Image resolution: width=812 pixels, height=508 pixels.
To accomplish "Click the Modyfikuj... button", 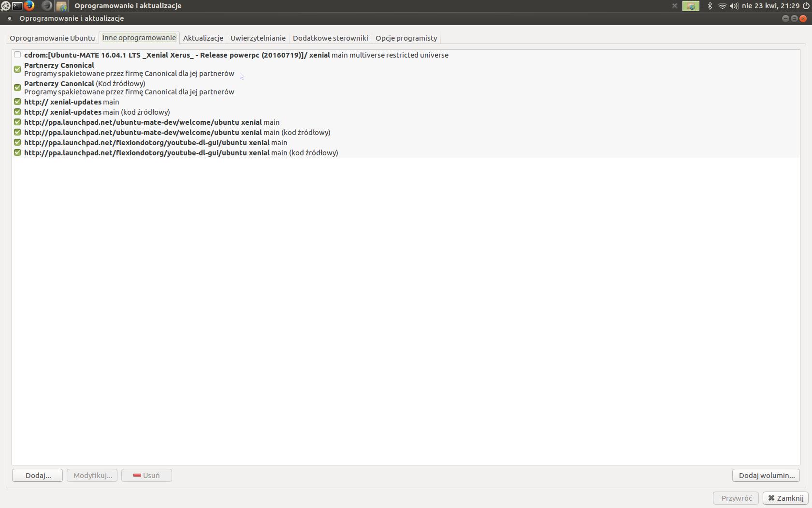I will pos(92,476).
